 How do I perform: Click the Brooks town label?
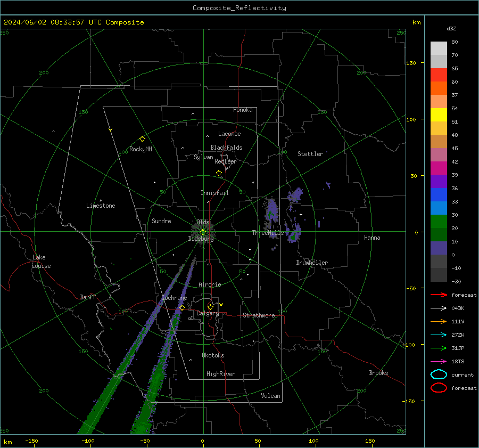[x=378, y=373]
